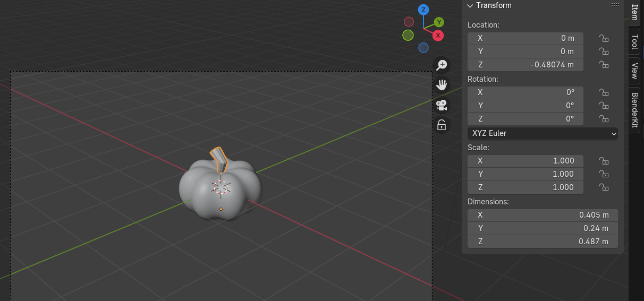Viewport: 644px width, 301px height.
Task: Toggle lock on Rotation Z
Action: pos(604,119)
